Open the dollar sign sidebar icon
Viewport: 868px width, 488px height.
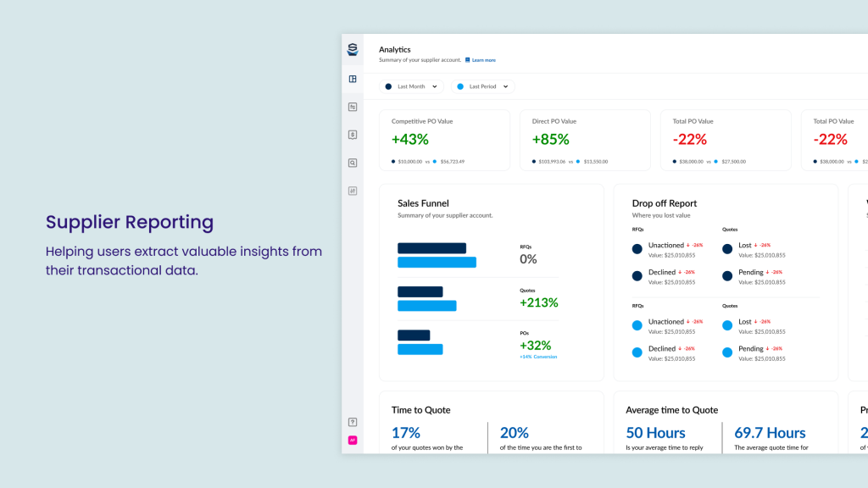click(353, 135)
